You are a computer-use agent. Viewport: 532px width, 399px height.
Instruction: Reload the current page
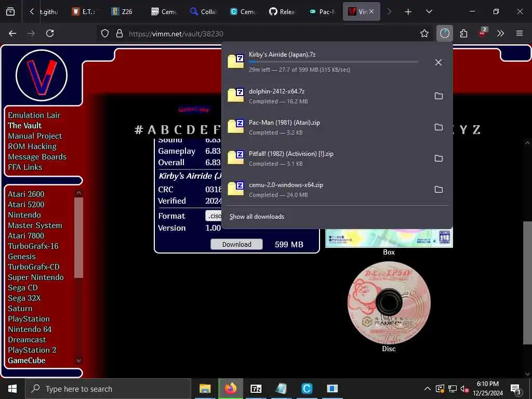click(50, 33)
